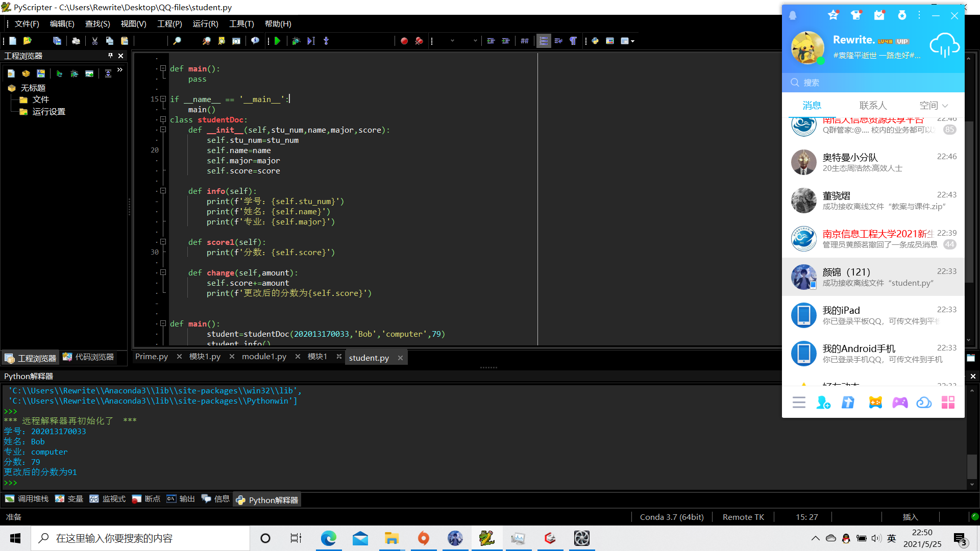Switch to the Prime.py tab
980x551 pixels.
click(152, 357)
